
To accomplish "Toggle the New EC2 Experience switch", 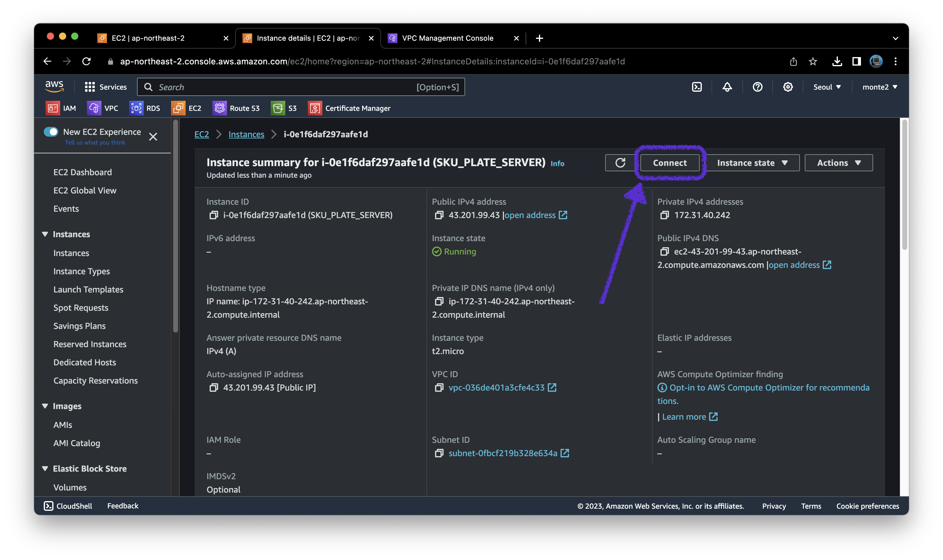I will (x=51, y=132).
